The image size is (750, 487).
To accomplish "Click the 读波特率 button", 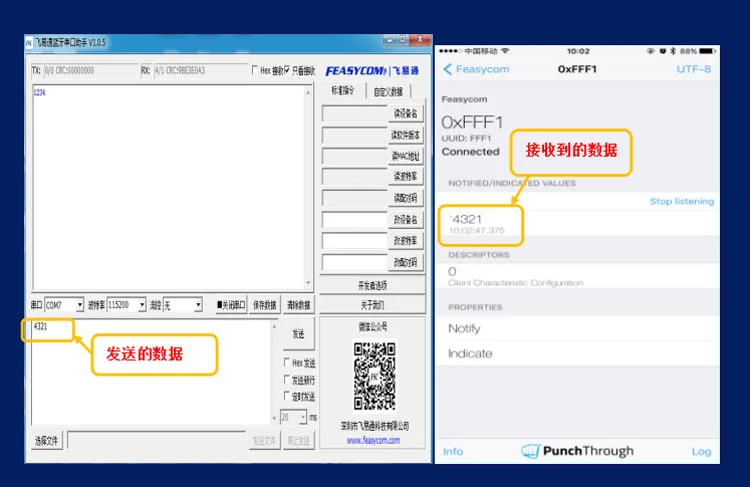I will coord(406,176).
